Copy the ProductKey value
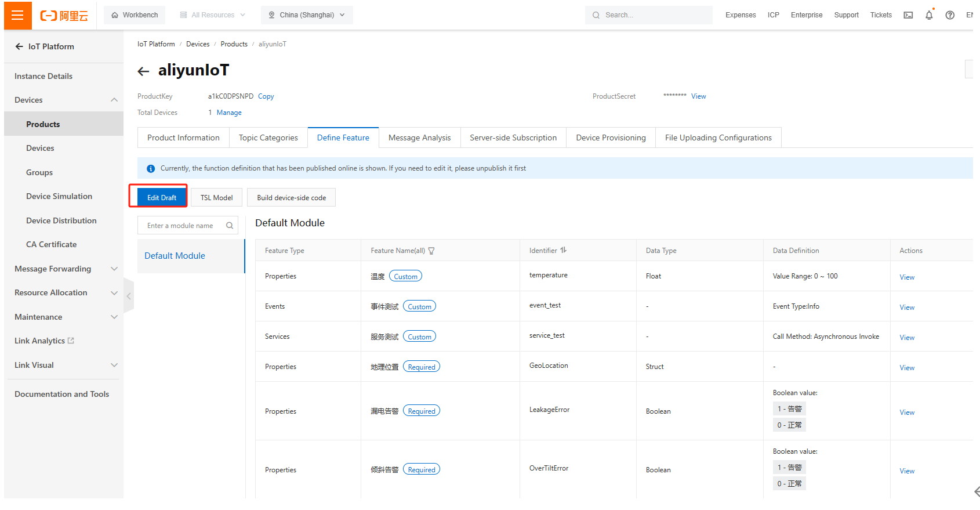Screen dimensions: 980x510 266,96
